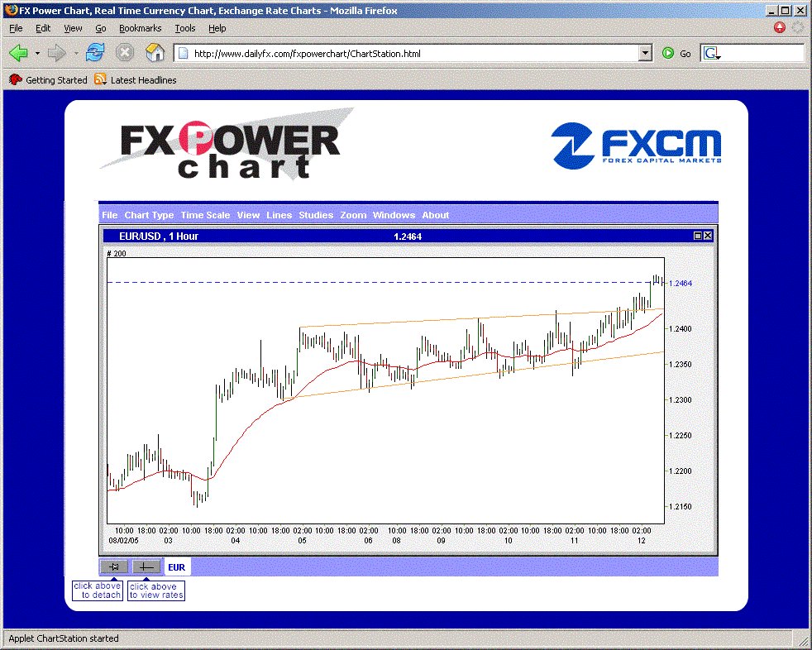The width and height of the screenshot is (812, 650).
Task: Open the Zoom menu
Action: (x=353, y=215)
